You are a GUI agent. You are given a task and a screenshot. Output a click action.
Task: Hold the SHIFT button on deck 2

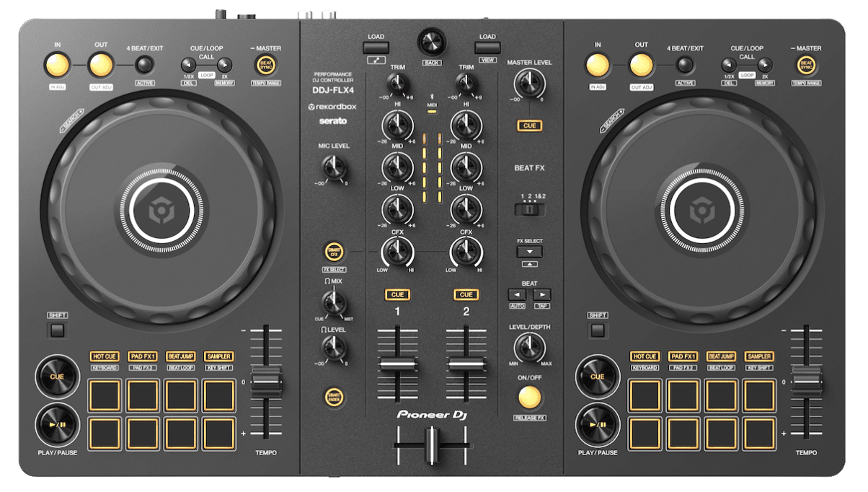(598, 330)
